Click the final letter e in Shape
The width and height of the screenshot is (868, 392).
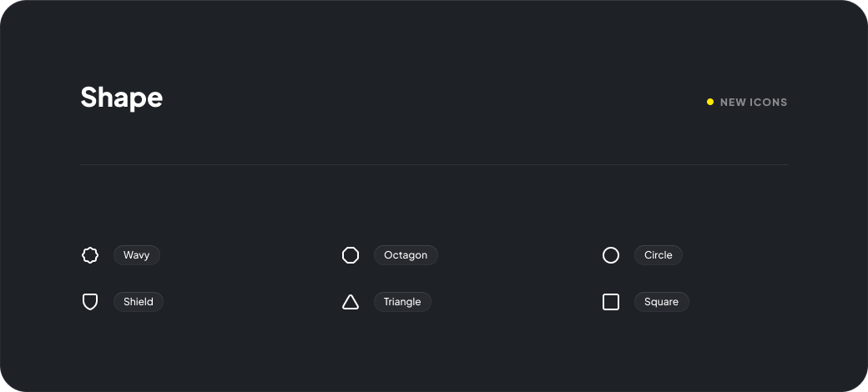point(155,99)
